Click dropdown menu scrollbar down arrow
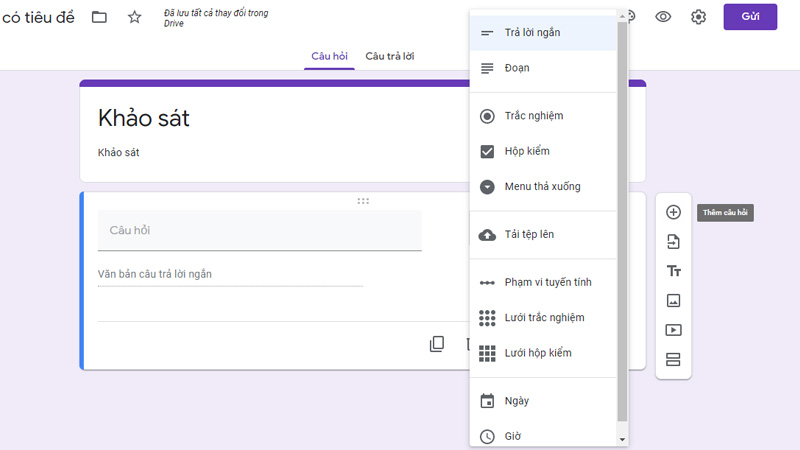Viewport: 800px width, 450px height. coord(622,439)
